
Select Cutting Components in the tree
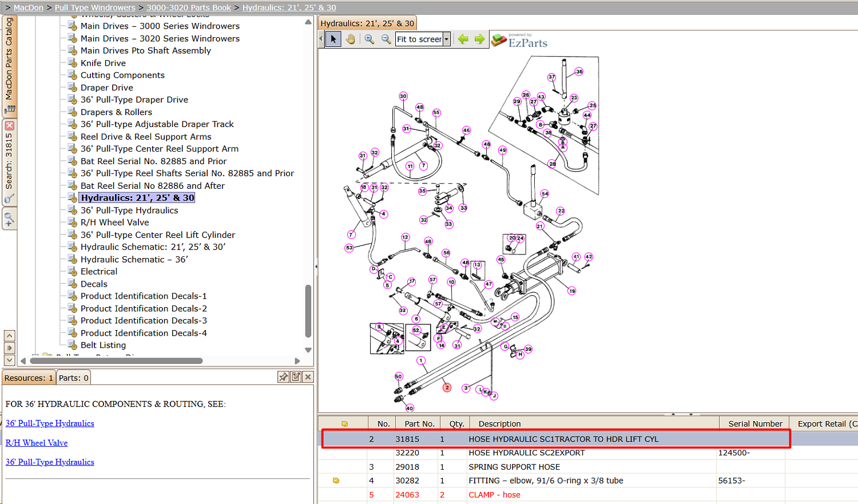pos(122,76)
